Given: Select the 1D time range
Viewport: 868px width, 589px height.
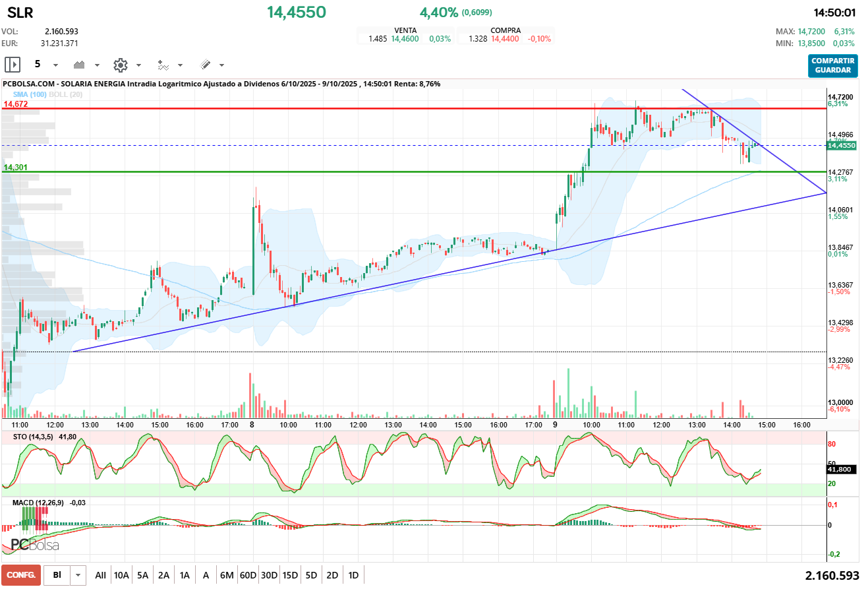Looking at the screenshot, I should click(x=353, y=575).
